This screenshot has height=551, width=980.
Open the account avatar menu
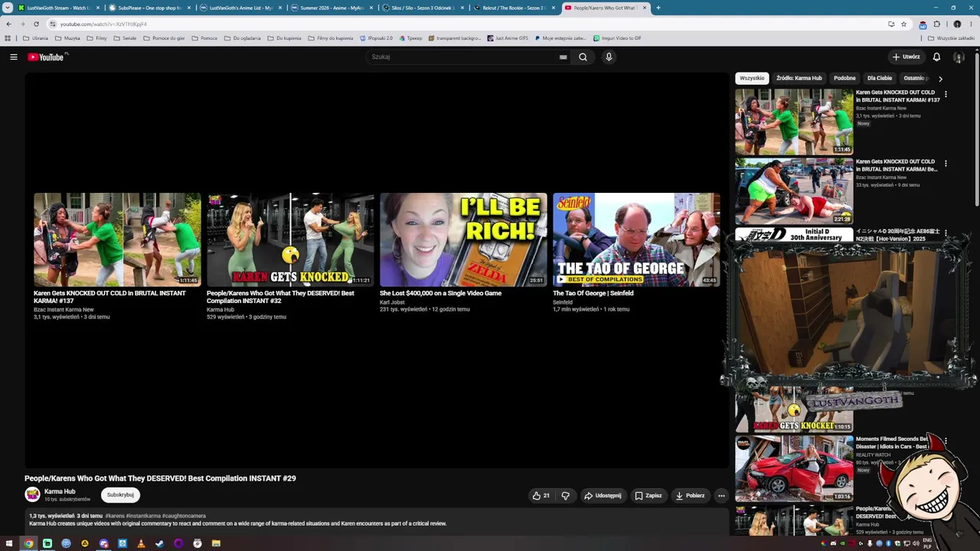pyautogui.click(x=958, y=57)
